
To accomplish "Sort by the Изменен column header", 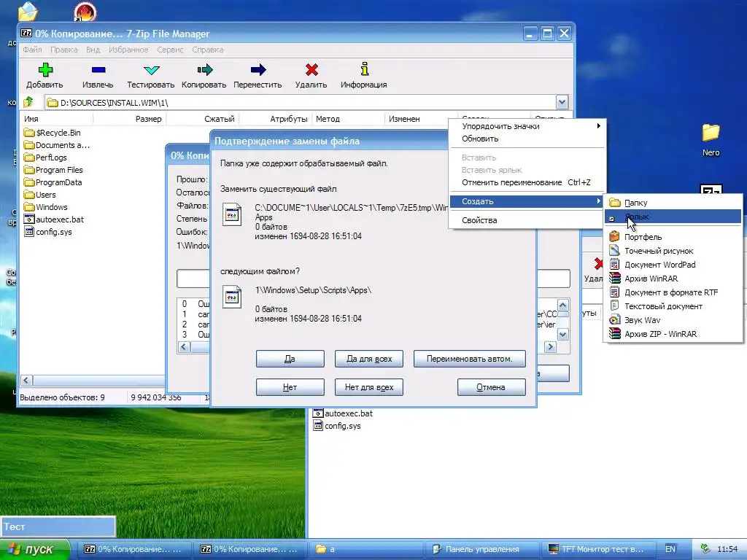I will click(421, 119).
